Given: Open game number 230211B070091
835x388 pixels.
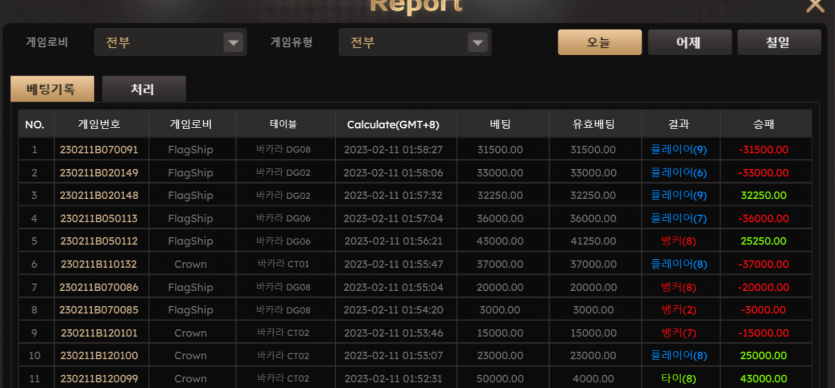Looking at the screenshot, I should click(x=99, y=150).
